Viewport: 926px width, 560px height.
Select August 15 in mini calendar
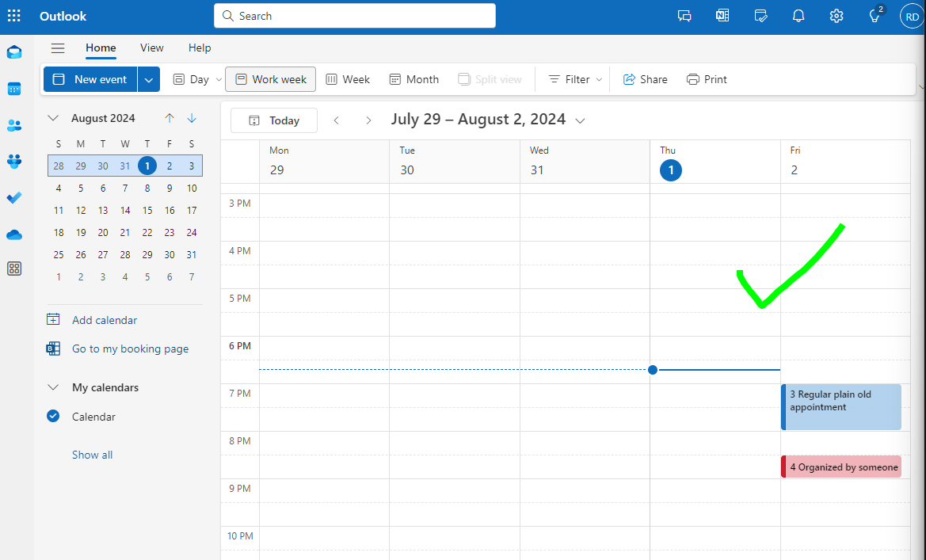tap(147, 210)
